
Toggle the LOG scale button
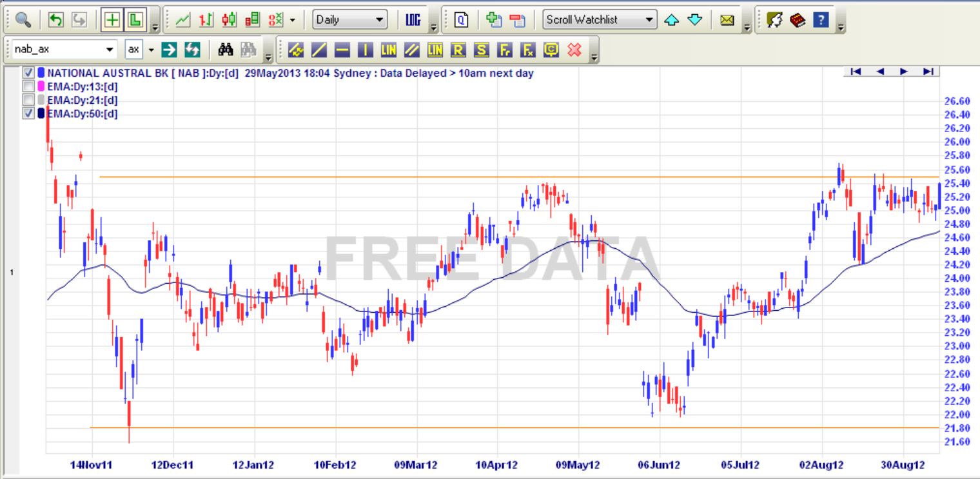tap(413, 20)
